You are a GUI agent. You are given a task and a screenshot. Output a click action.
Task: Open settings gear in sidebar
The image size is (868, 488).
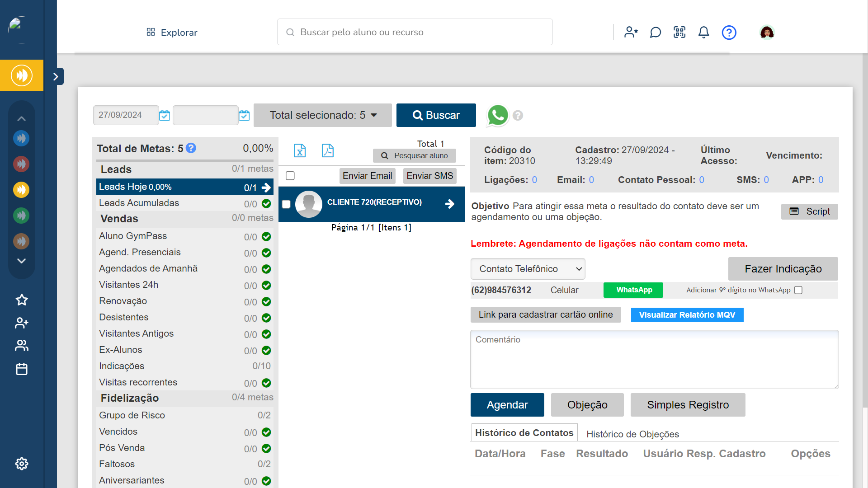point(22,464)
